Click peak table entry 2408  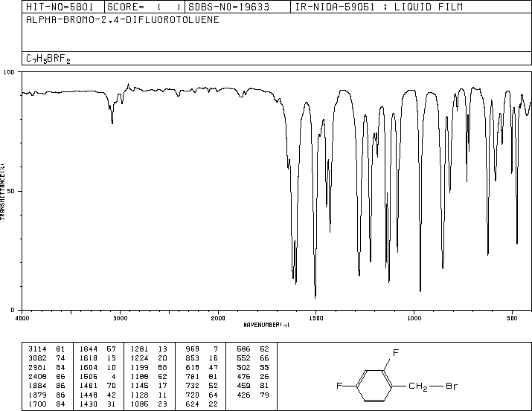(38, 376)
